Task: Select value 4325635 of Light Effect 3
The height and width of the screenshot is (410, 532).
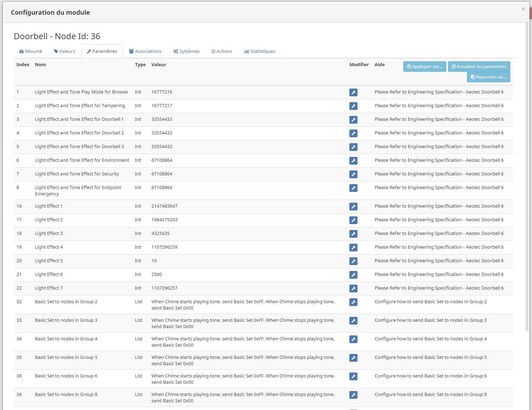Action: click(161, 234)
